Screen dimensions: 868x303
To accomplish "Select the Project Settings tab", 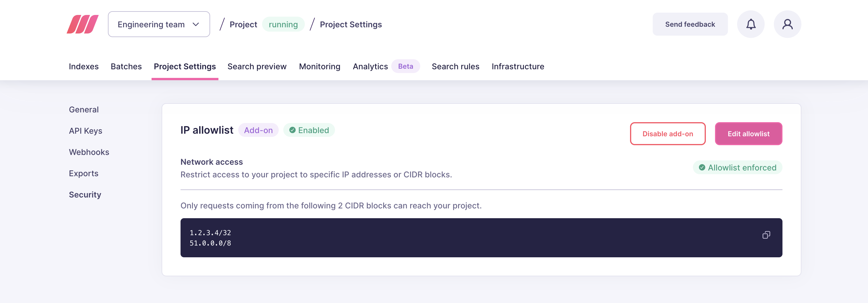I will tap(185, 66).
